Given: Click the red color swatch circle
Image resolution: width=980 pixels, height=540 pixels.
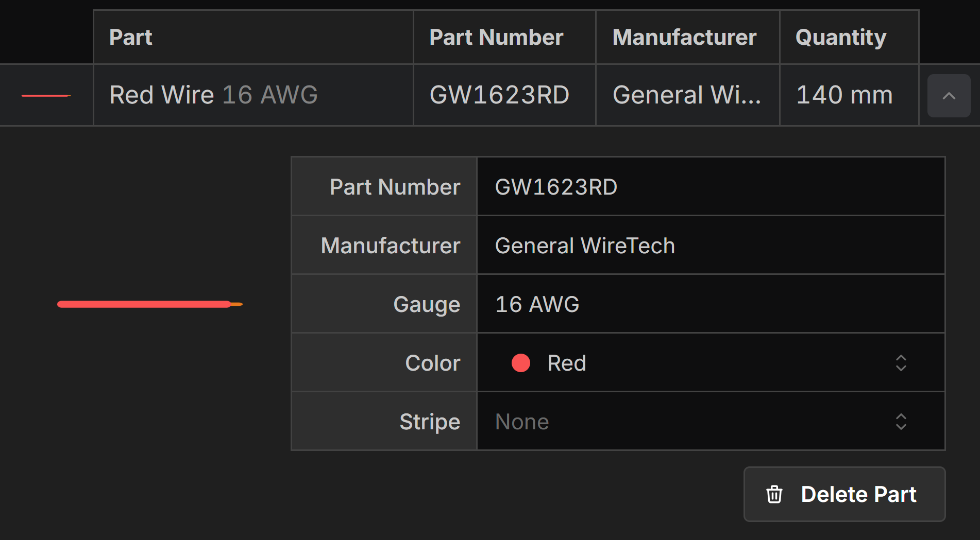Looking at the screenshot, I should [520, 363].
